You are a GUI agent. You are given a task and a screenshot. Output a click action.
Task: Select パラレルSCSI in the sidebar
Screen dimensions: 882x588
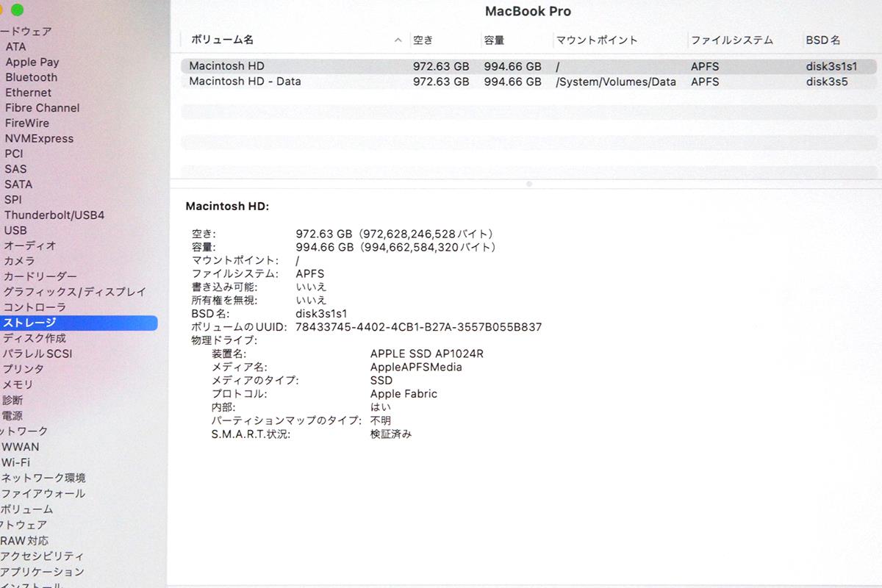[37, 354]
